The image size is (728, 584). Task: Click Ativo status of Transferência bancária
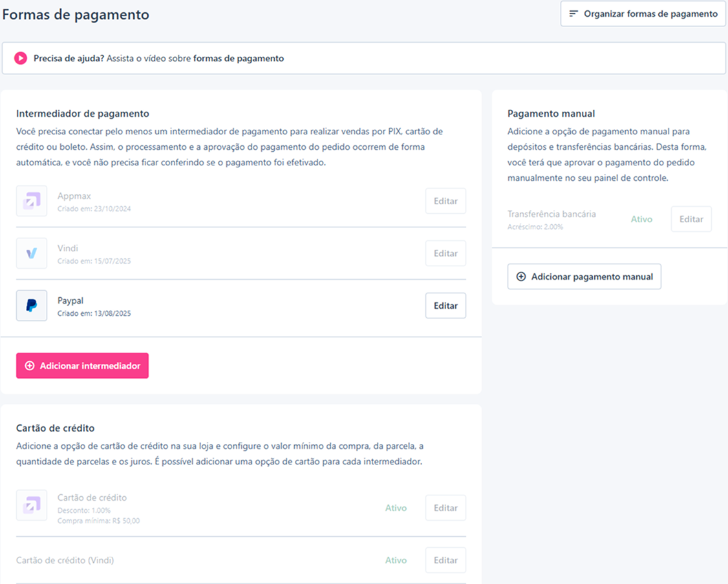pyautogui.click(x=641, y=219)
